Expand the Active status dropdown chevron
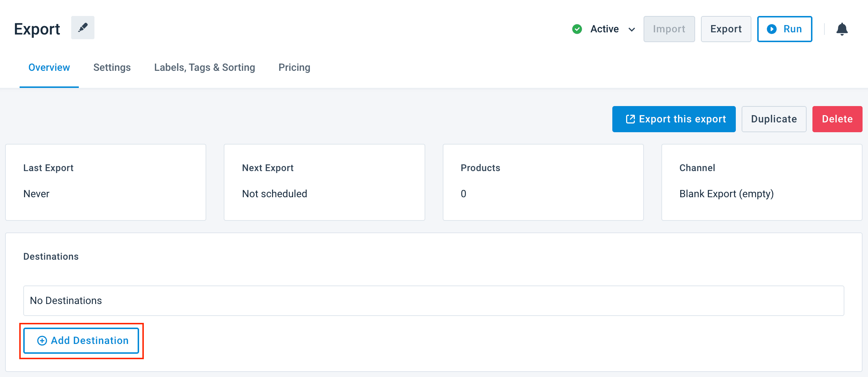868x377 pixels. pyautogui.click(x=632, y=29)
